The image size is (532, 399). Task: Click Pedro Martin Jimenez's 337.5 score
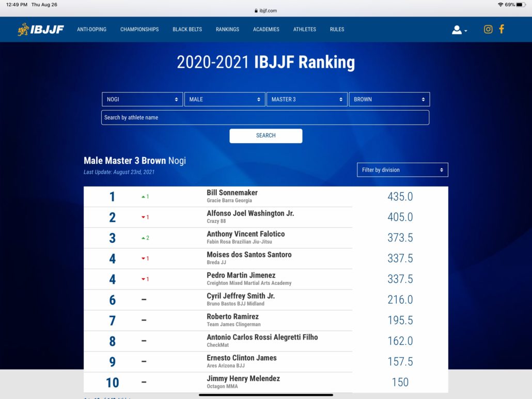tap(400, 279)
